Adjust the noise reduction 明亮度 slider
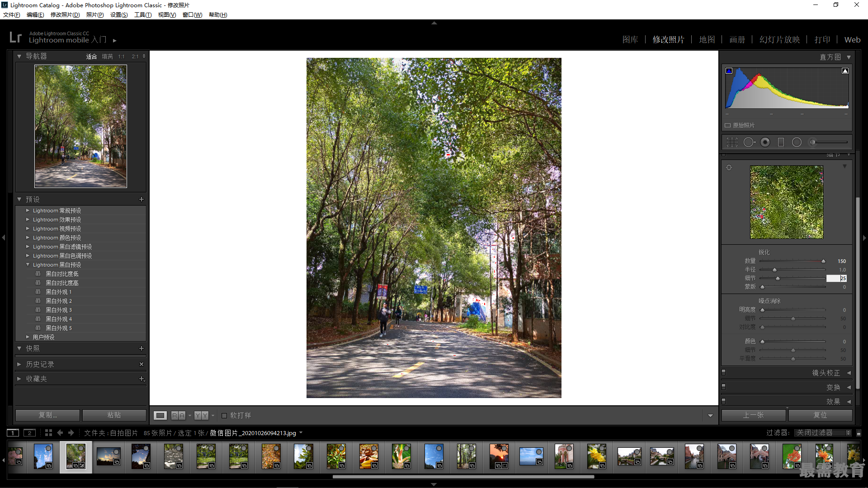The image size is (868, 488). 762,310
